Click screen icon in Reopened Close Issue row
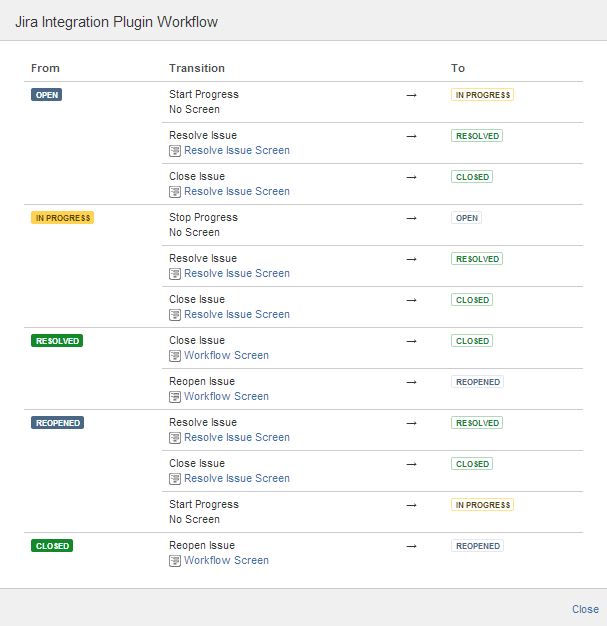This screenshot has width=607, height=626. pyautogui.click(x=175, y=479)
